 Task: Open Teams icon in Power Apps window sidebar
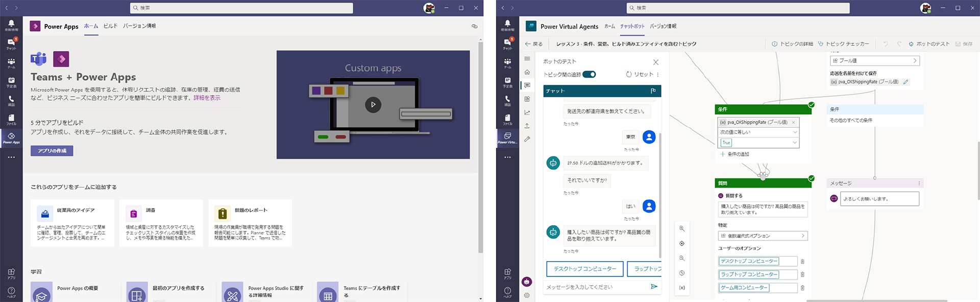[x=11, y=63]
